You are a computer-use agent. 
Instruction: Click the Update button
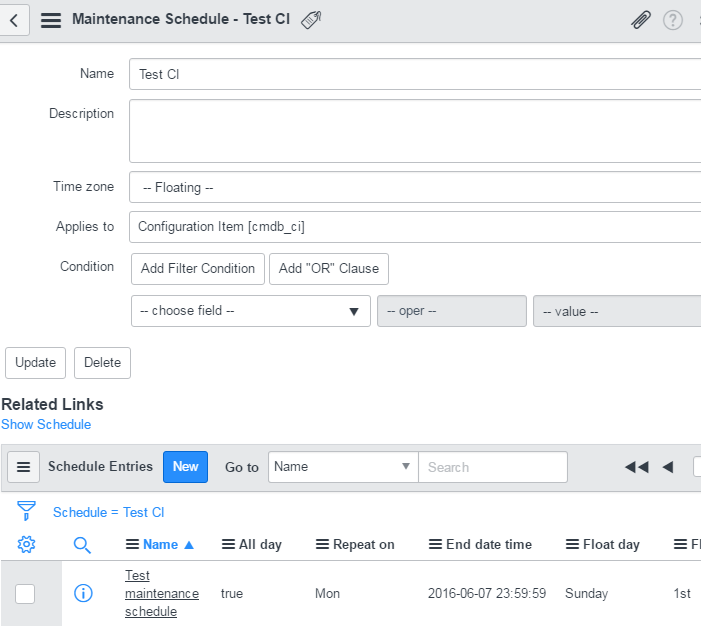[36, 363]
